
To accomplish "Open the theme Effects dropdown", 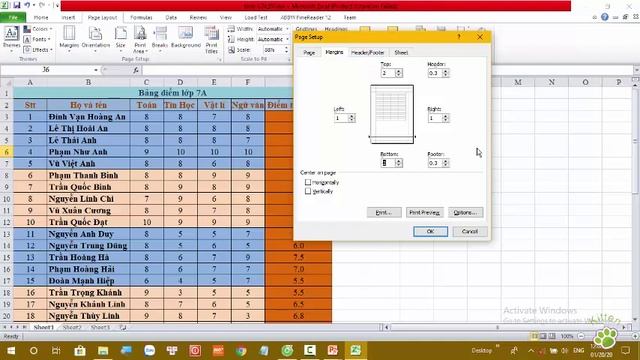I will pos(38,49).
